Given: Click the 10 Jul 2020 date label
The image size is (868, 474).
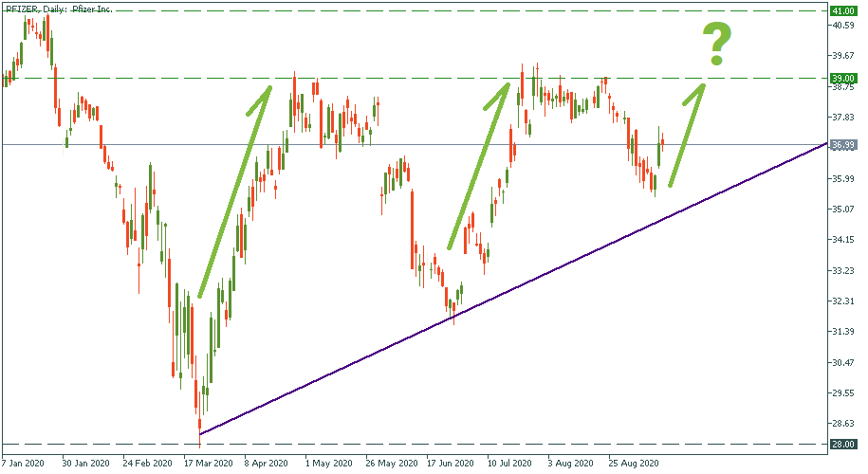Looking at the screenshot, I should [x=510, y=465].
